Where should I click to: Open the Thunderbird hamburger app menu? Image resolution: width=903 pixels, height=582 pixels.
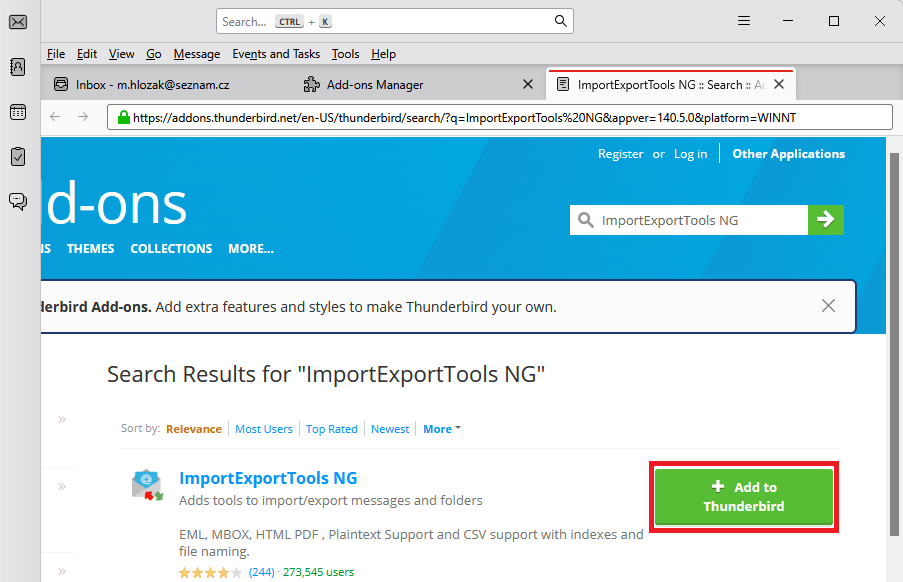[743, 20]
